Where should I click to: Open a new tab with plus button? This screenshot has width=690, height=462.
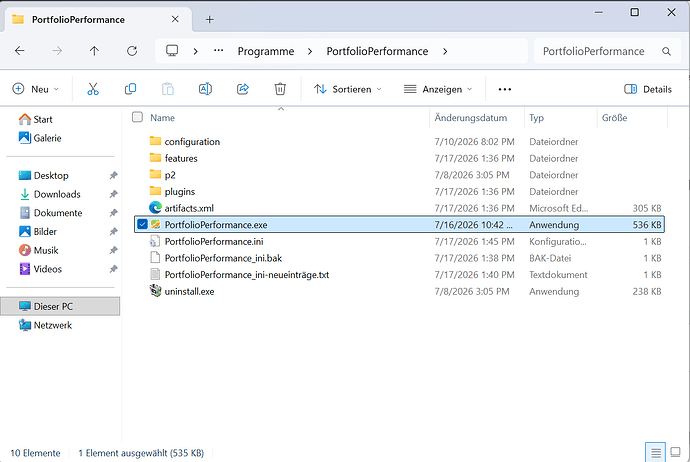coord(209,19)
